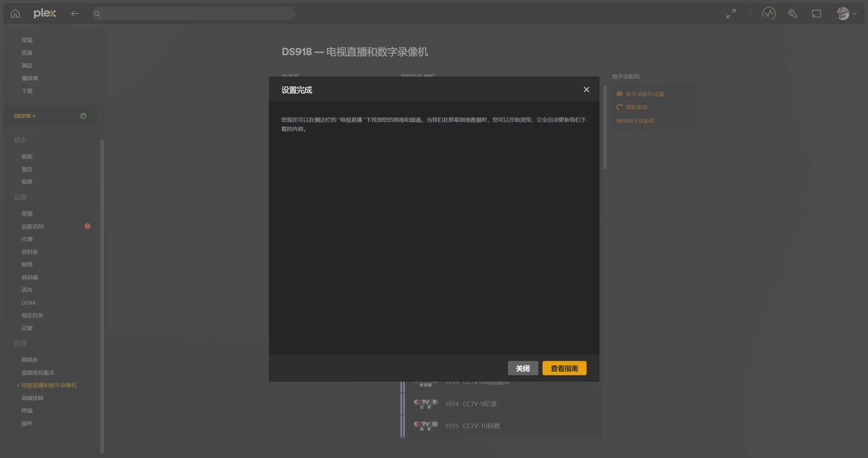868x458 pixels.
Task: Select 媒体库 under 管理 section
Action: tap(30, 360)
